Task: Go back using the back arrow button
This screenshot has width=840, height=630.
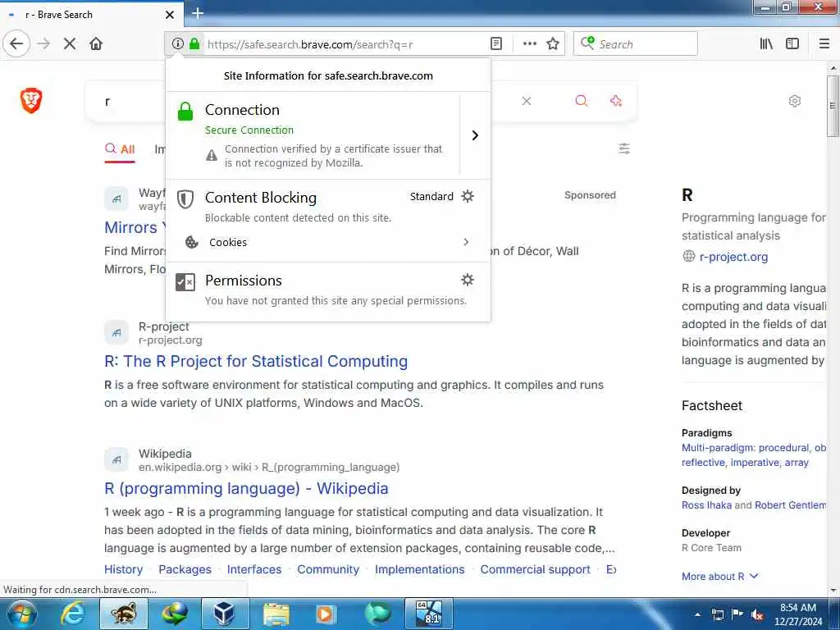Action: (x=16, y=43)
